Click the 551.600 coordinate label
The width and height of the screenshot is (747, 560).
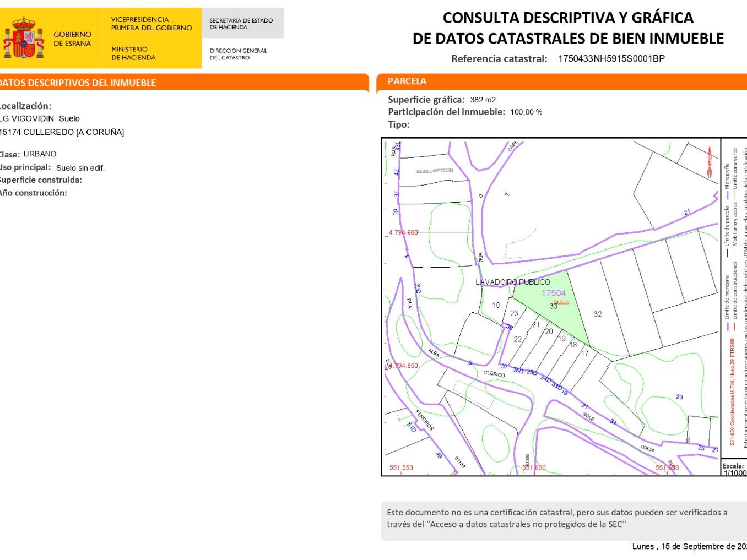click(534, 468)
